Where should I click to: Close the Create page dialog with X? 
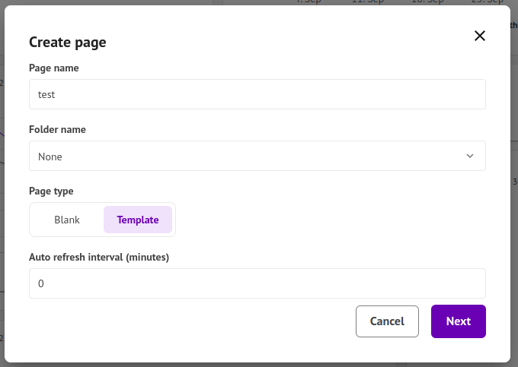(480, 36)
